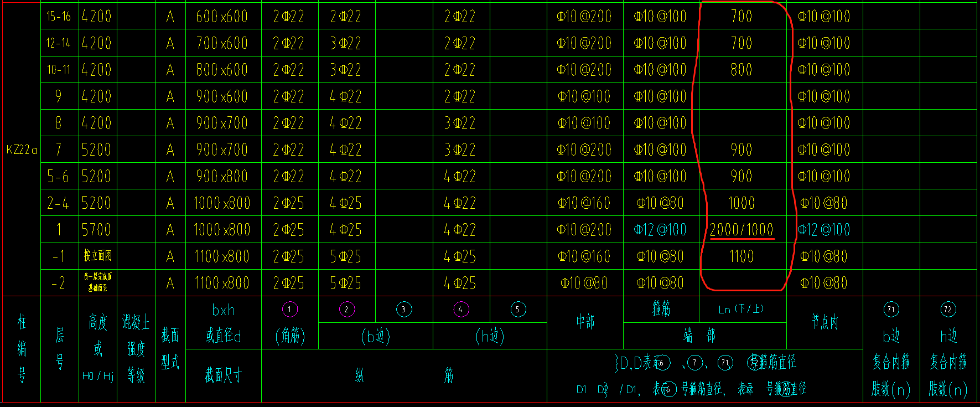Click the circled 5 marker in header
980x407 pixels.
click(518, 309)
